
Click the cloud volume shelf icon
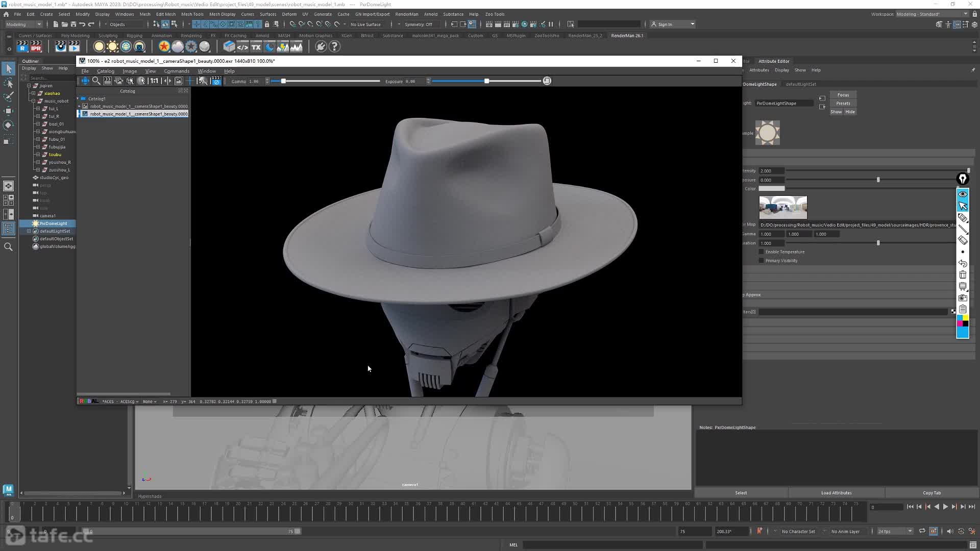[178, 47]
